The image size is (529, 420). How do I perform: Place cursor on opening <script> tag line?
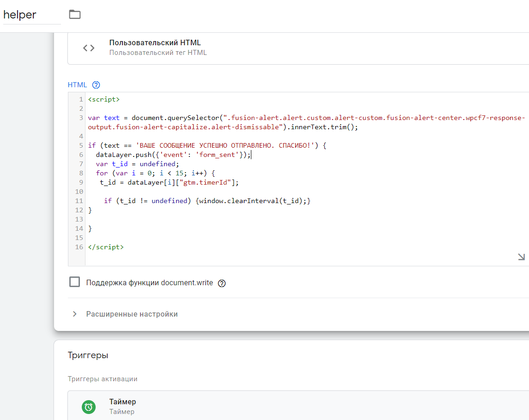click(103, 99)
